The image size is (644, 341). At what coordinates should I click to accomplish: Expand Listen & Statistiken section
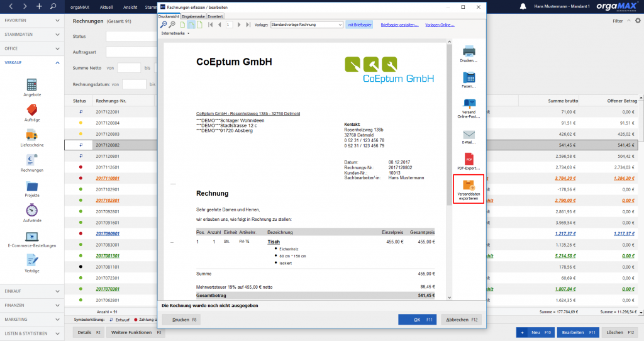(x=32, y=333)
